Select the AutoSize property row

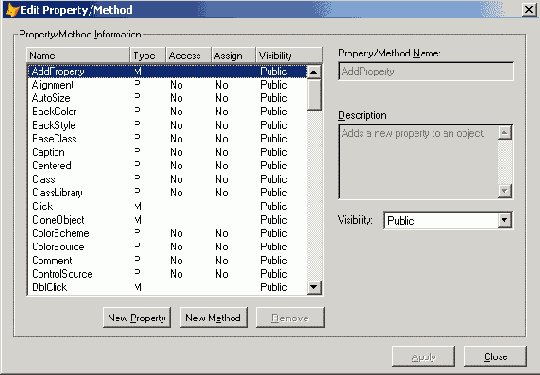coord(167,98)
